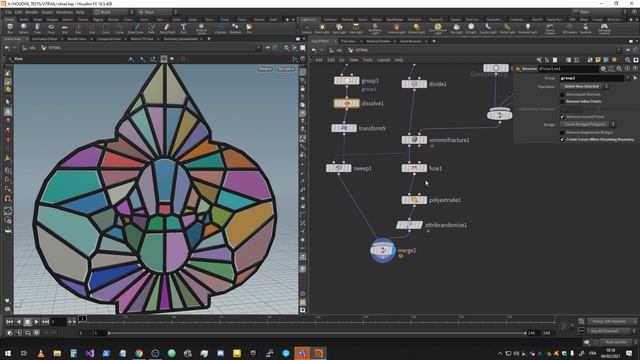Click the Switcher shelf tool
This screenshot has width=640, height=360.
tap(585, 28)
